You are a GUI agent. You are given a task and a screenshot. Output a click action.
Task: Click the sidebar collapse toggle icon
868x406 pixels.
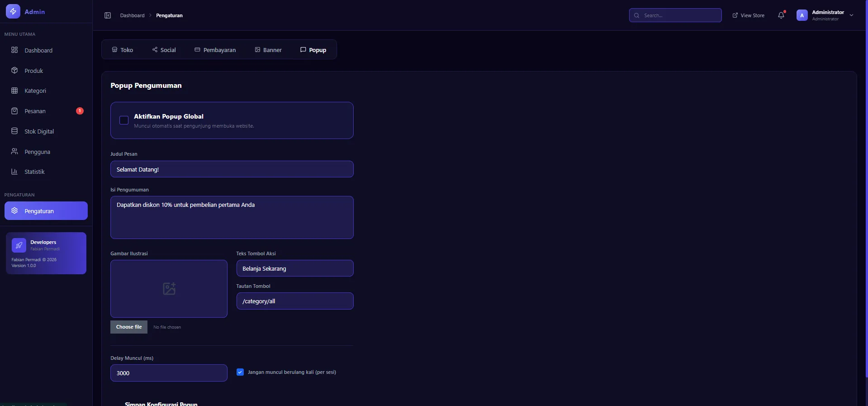pyautogui.click(x=108, y=15)
